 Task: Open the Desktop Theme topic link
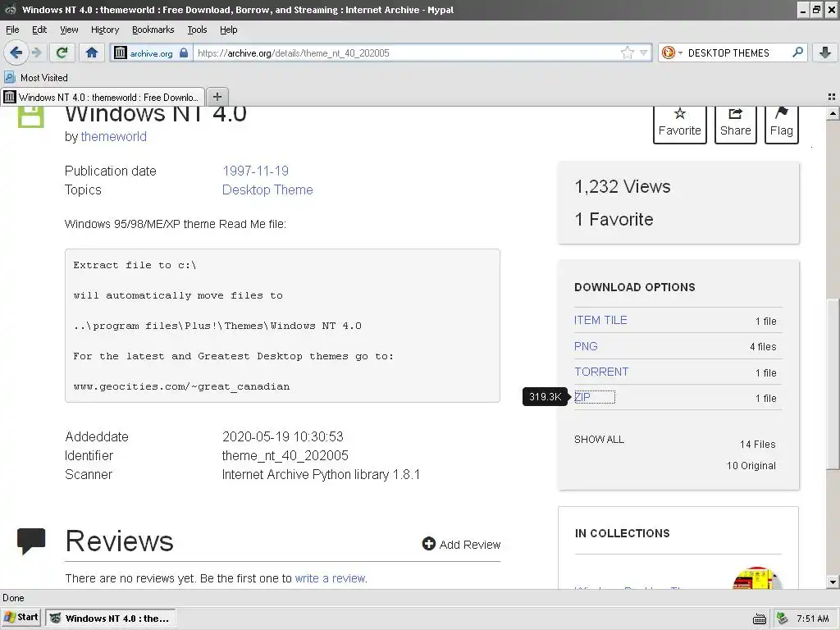[x=267, y=189]
